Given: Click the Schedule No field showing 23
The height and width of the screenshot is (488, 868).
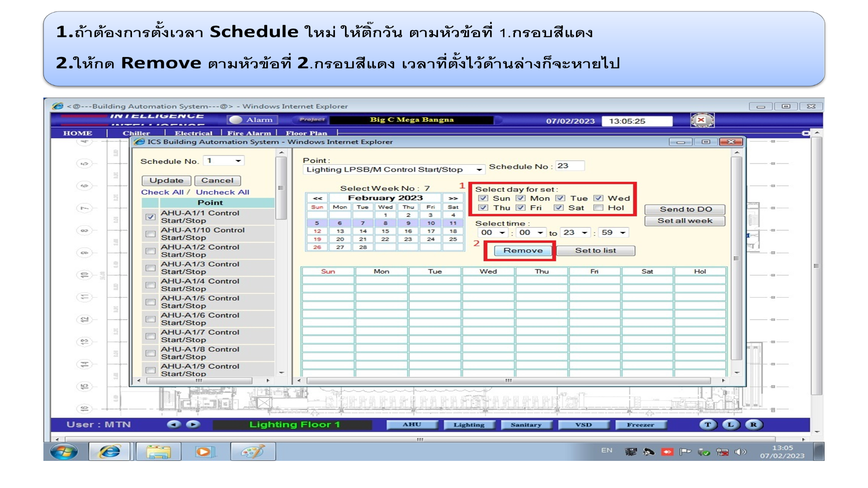Looking at the screenshot, I should 570,166.
